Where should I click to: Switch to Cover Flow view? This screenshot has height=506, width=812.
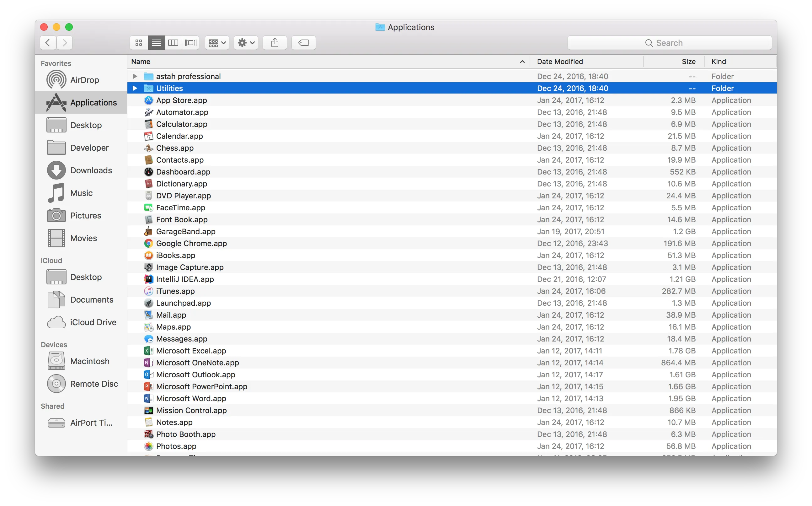pyautogui.click(x=191, y=42)
